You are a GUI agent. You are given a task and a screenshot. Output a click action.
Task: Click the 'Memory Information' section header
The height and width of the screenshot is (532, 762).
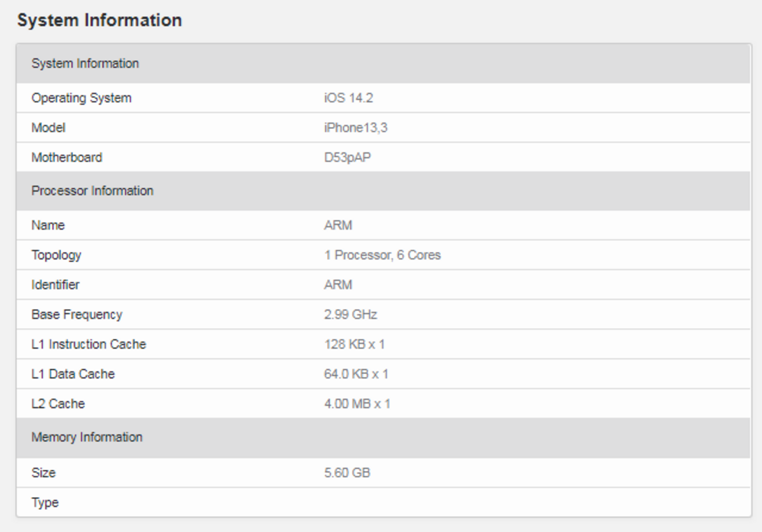click(383, 437)
